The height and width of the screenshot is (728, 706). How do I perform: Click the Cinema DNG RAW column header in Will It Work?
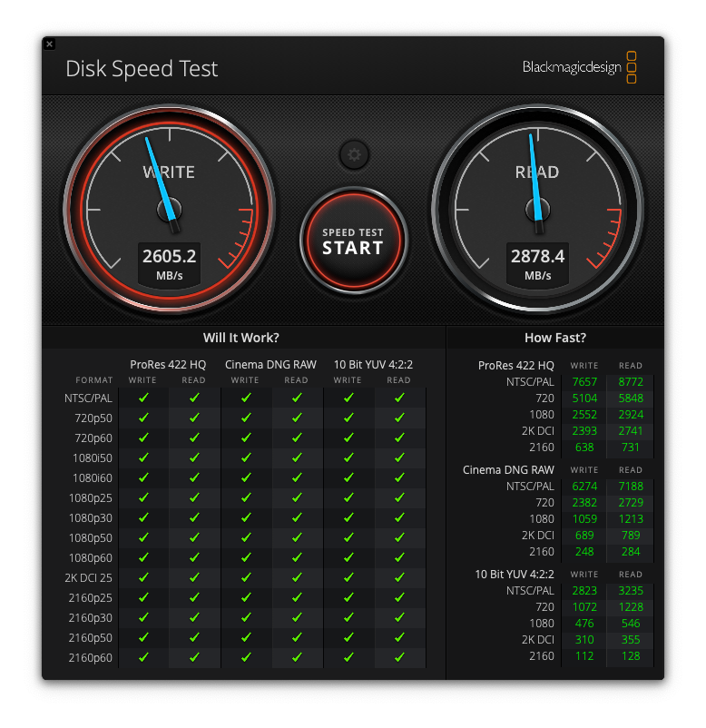270,365
